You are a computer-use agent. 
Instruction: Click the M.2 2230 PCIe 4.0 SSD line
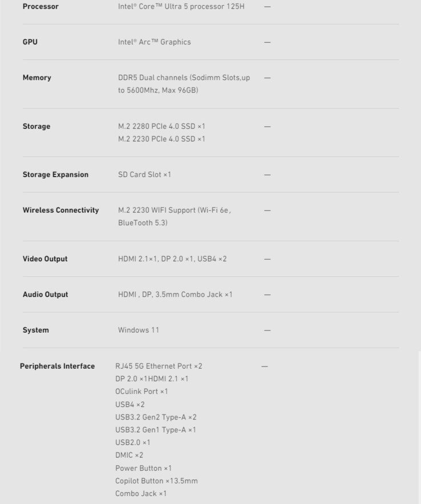161,139
